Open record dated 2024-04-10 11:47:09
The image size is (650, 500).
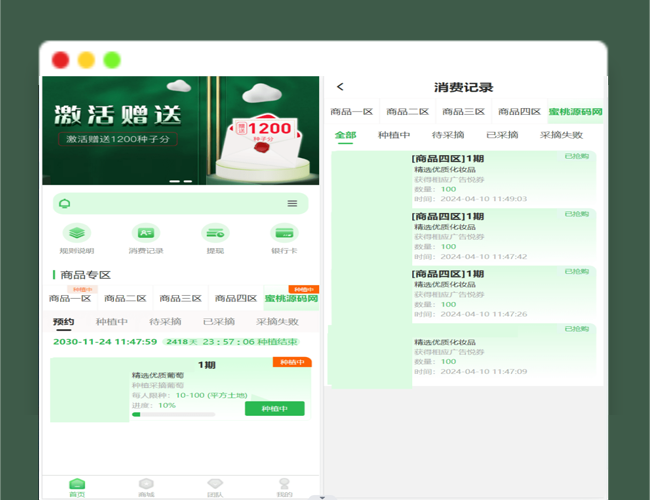464,355
